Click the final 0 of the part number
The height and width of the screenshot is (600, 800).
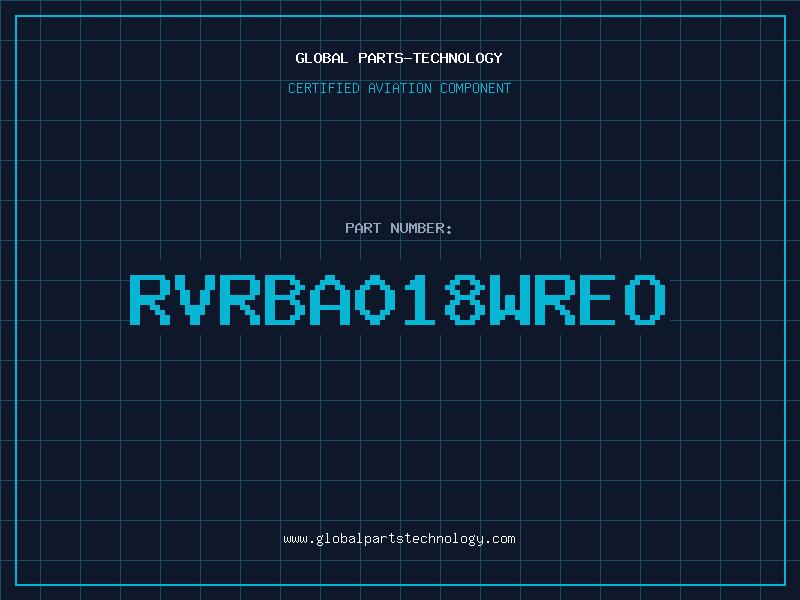[645, 300]
